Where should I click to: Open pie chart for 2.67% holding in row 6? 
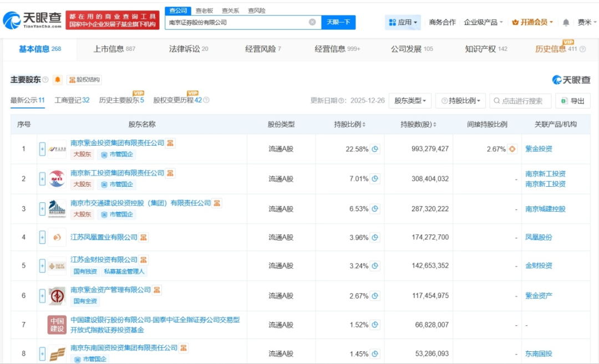[x=375, y=296]
